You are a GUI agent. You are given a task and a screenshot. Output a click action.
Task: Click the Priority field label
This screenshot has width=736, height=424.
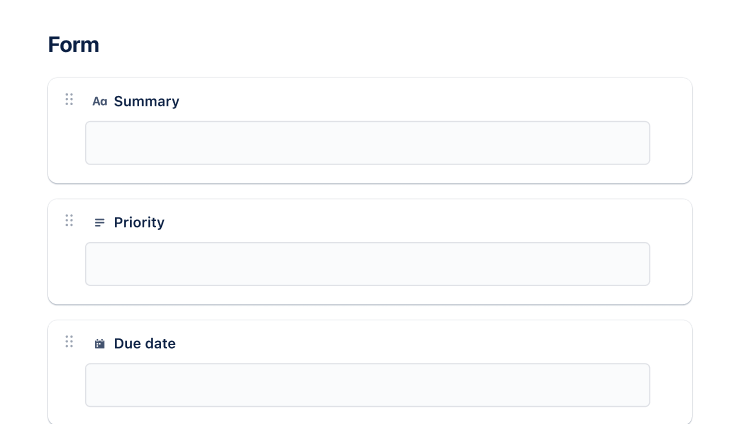tap(139, 223)
